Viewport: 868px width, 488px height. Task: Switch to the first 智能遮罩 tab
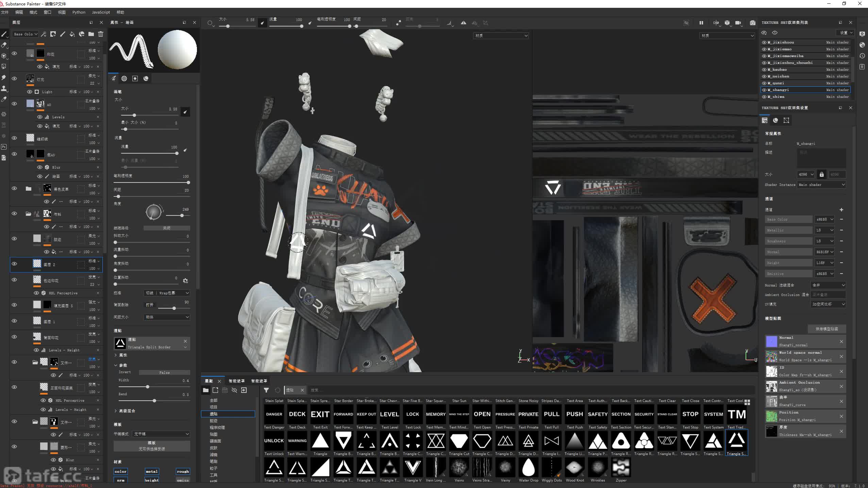click(x=236, y=381)
